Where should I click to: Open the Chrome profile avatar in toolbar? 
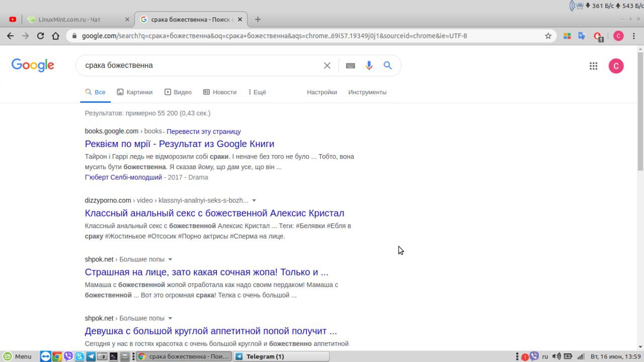coord(618,36)
